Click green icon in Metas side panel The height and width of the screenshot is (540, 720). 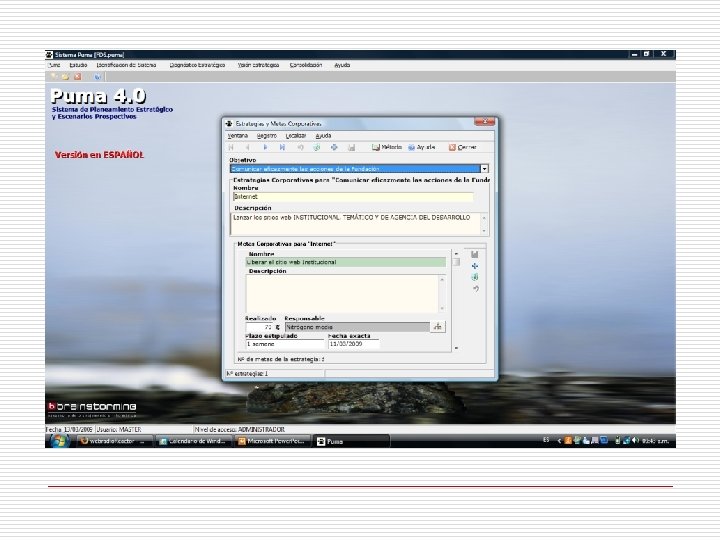(475, 277)
